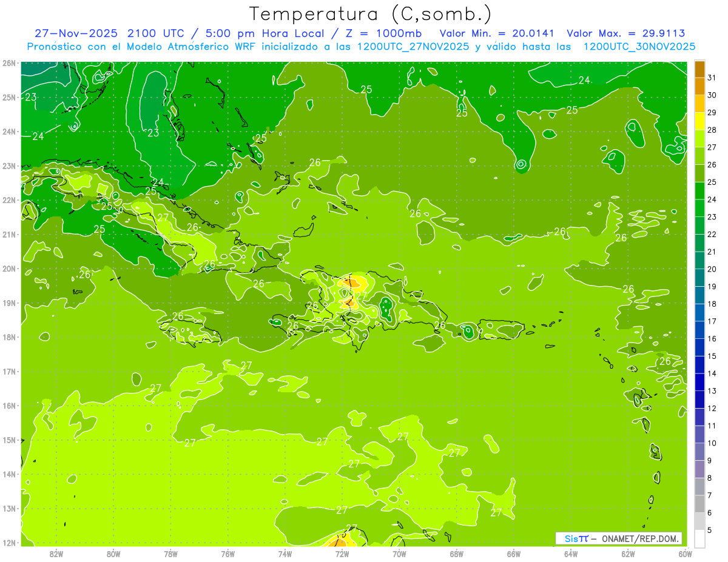This screenshot has width=728, height=562.
Task: Click the "Valor Min. = 20.0141" text
Action: tap(497, 33)
